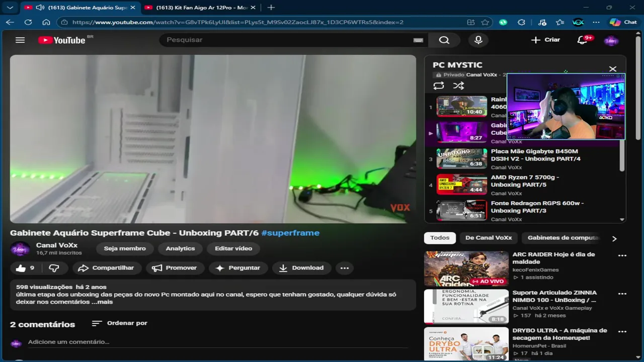Open ARC RAIDER live video thumbnail

tap(466, 269)
